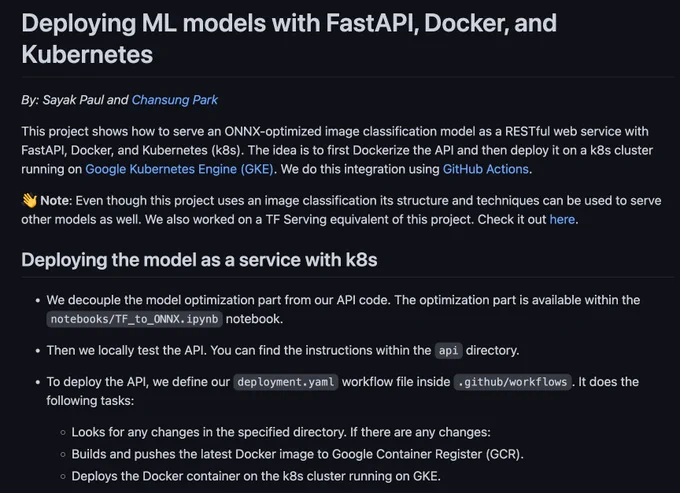Click the author text 'By: Sayak Paul and'

75,100
